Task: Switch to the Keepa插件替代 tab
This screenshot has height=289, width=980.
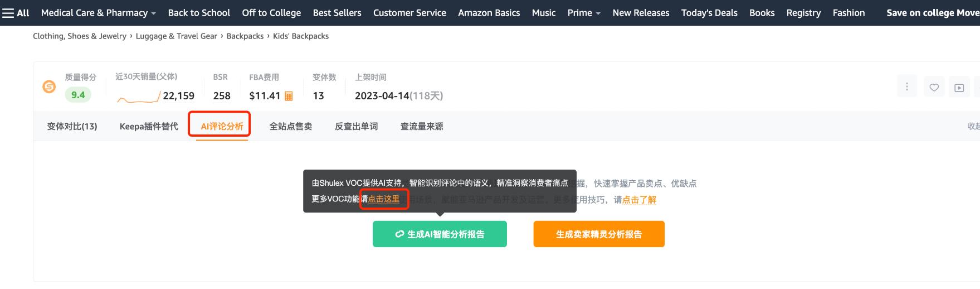Action: [149, 127]
